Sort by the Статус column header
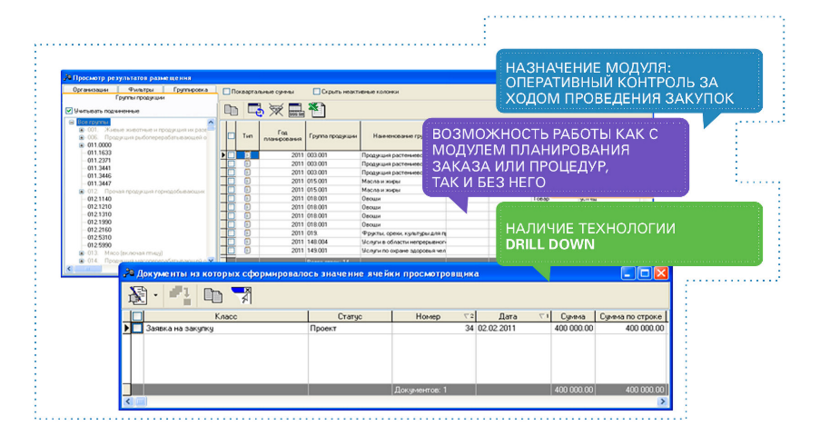Viewport: 840px width, 426px height. 349,316
